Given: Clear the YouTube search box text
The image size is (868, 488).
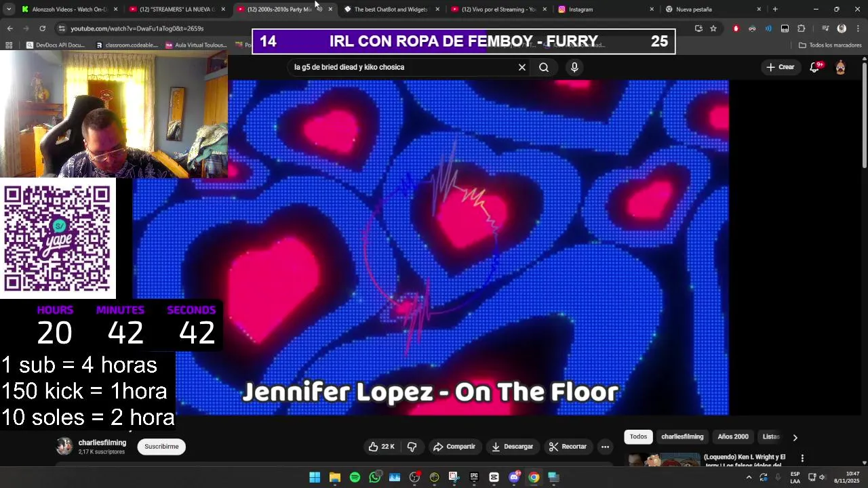Looking at the screenshot, I should (522, 67).
